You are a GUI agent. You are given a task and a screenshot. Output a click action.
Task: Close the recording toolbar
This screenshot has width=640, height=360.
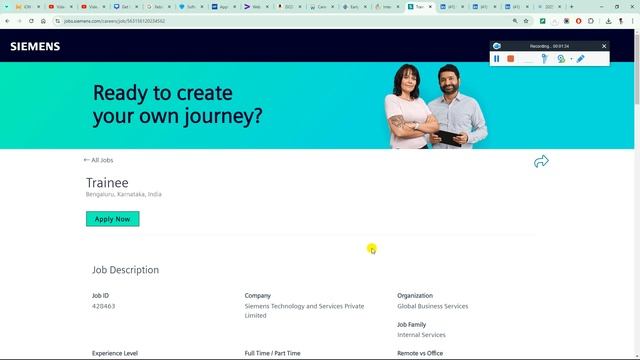[x=604, y=46]
